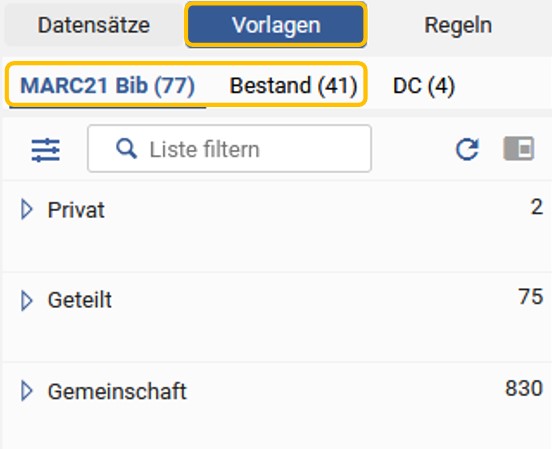Click the count 75 beside Geteilt

click(531, 297)
